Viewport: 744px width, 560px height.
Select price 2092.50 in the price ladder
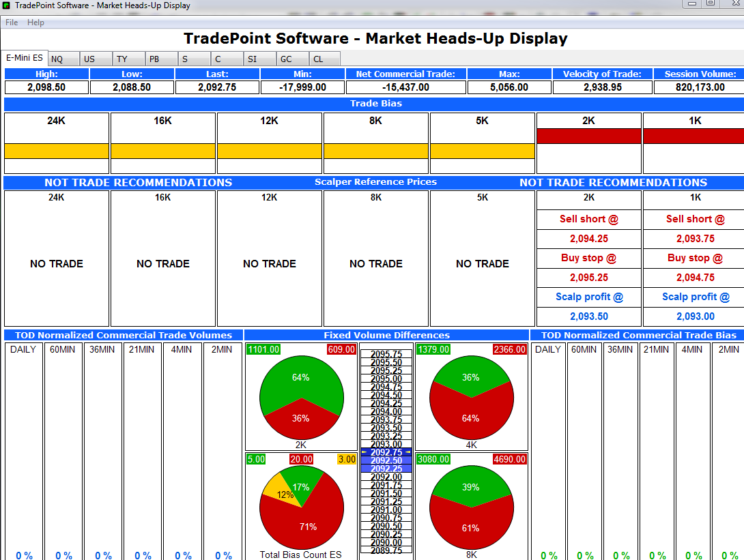tap(386, 460)
